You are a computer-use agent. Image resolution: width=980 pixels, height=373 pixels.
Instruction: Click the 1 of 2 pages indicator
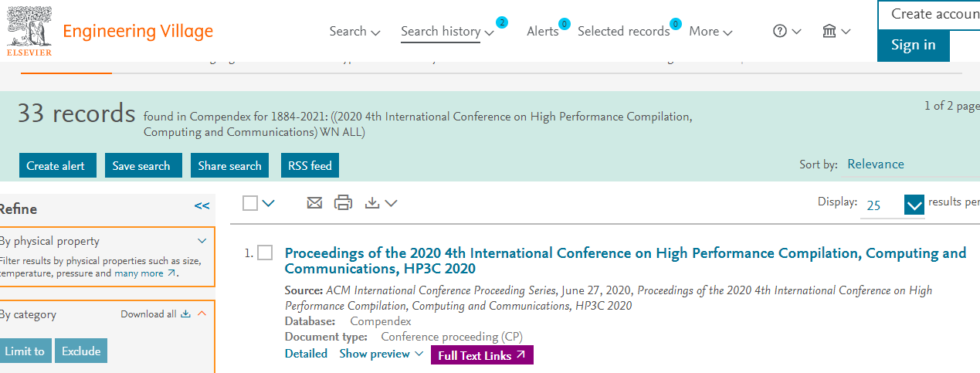click(x=952, y=106)
